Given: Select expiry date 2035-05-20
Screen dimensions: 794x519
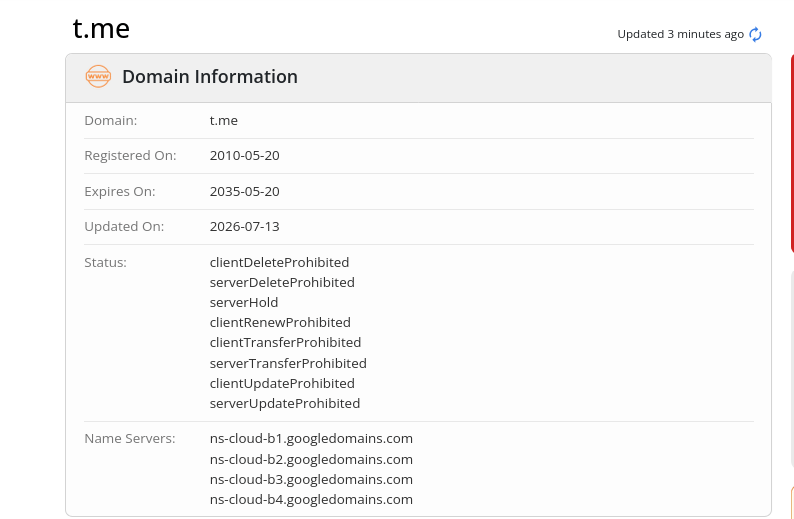Looking at the screenshot, I should tap(245, 191).
